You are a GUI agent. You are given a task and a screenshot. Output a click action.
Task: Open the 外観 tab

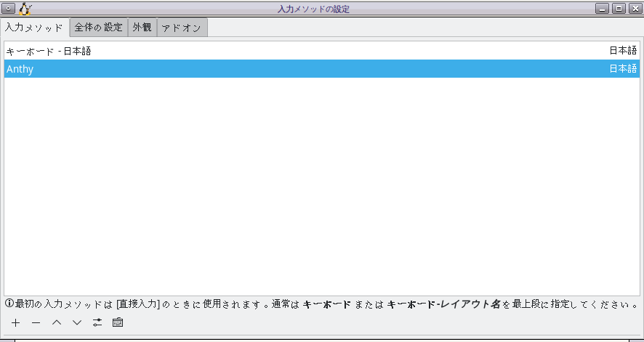[142, 28]
